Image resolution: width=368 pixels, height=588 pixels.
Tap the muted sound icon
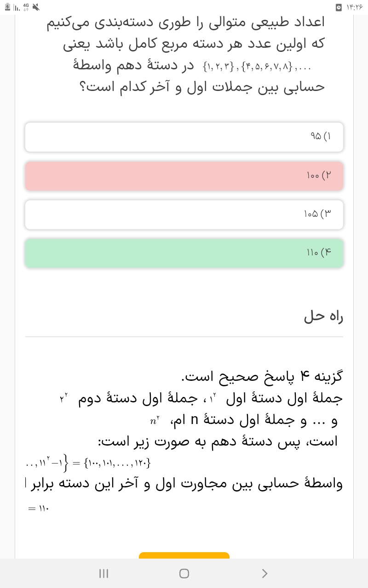[36, 7]
